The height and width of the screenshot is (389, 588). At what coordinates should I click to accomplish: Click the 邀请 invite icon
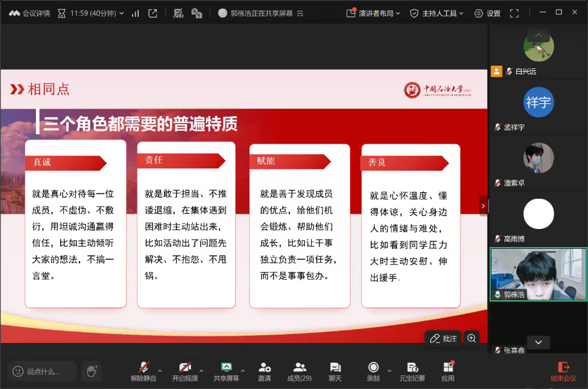(x=264, y=371)
